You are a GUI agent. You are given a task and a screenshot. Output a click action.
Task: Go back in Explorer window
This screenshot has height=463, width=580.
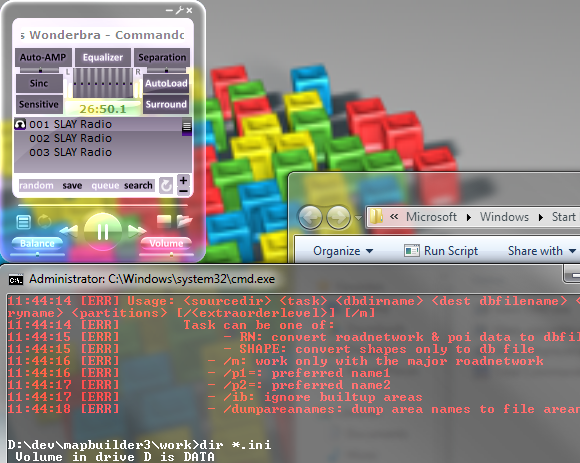[310, 217]
